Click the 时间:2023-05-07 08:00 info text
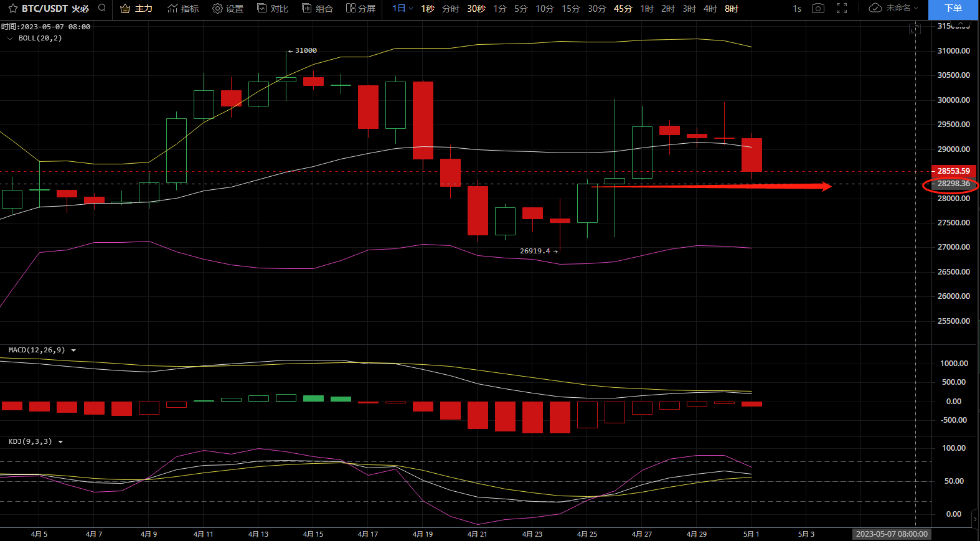Image resolution: width=980 pixels, height=541 pixels. (x=46, y=27)
